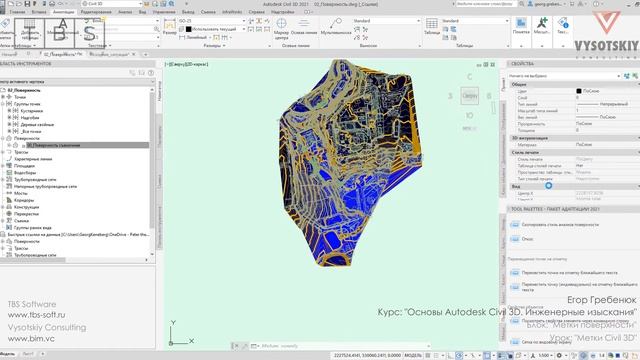Click the МОДЕЛЬ status bar button
Viewport: 640px width, 360px height.
click(413, 356)
